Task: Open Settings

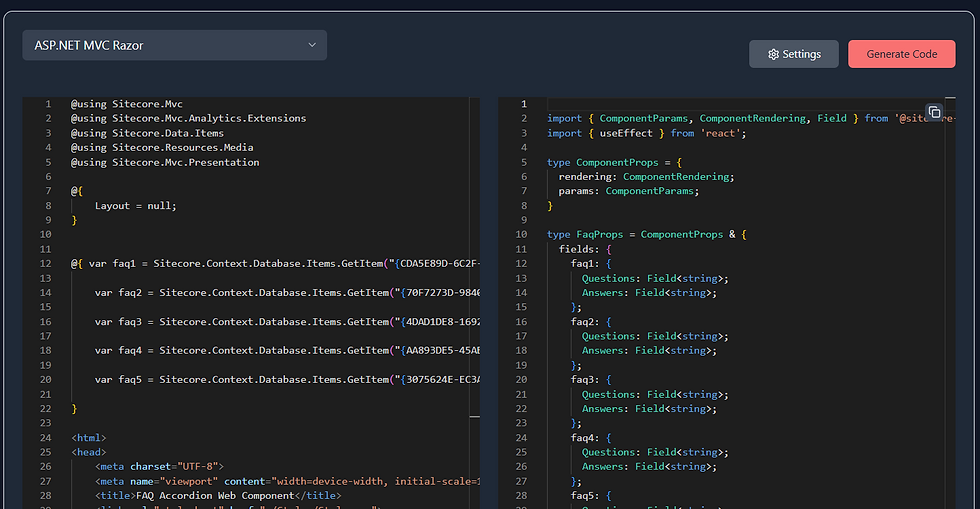Action: pos(794,54)
